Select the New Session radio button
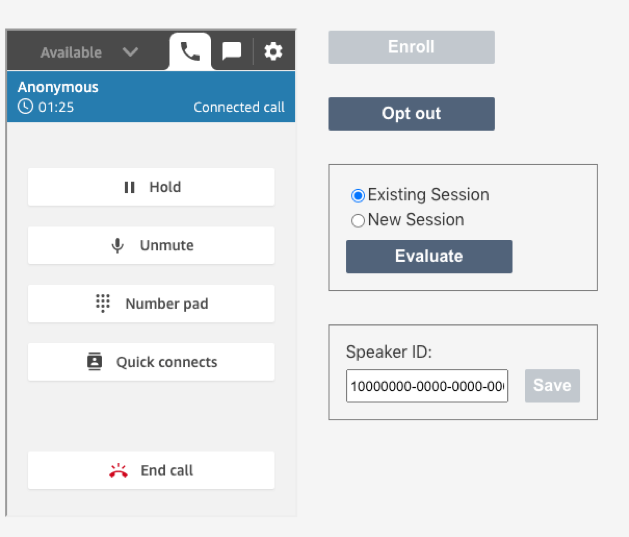This screenshot has height=537, width=629. pos(358,220)
